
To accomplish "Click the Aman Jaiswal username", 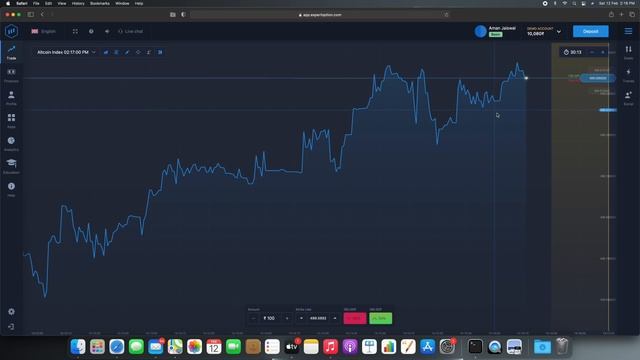I will (x=502, y=28).
